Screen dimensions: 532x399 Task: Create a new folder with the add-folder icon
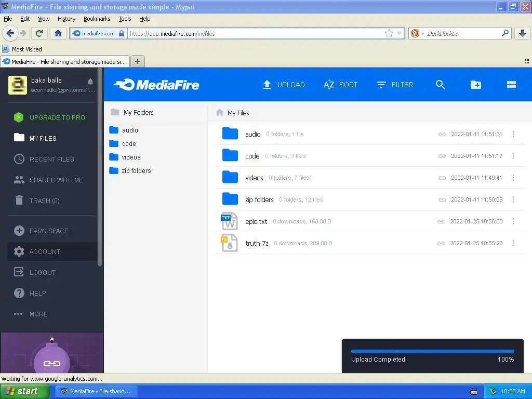pyautogui.click(x=476, y=85)
